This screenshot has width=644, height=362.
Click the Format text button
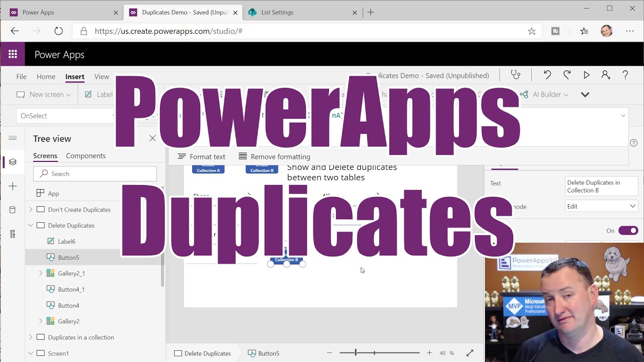tap(201, 156)
